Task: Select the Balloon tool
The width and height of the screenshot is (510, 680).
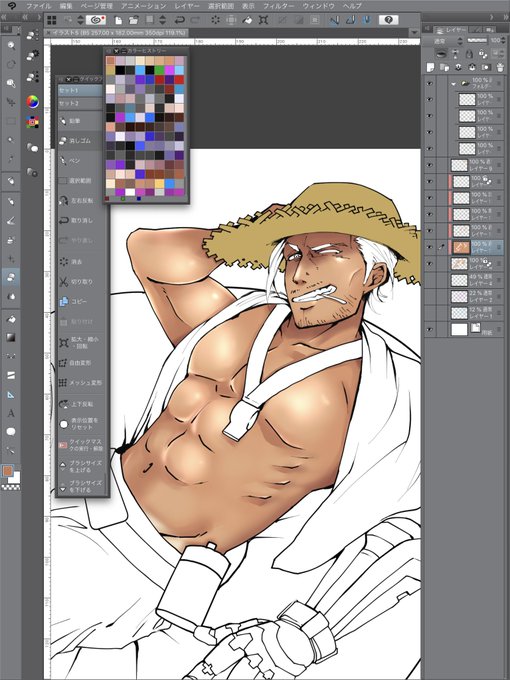Action: (x=11, y=432)
